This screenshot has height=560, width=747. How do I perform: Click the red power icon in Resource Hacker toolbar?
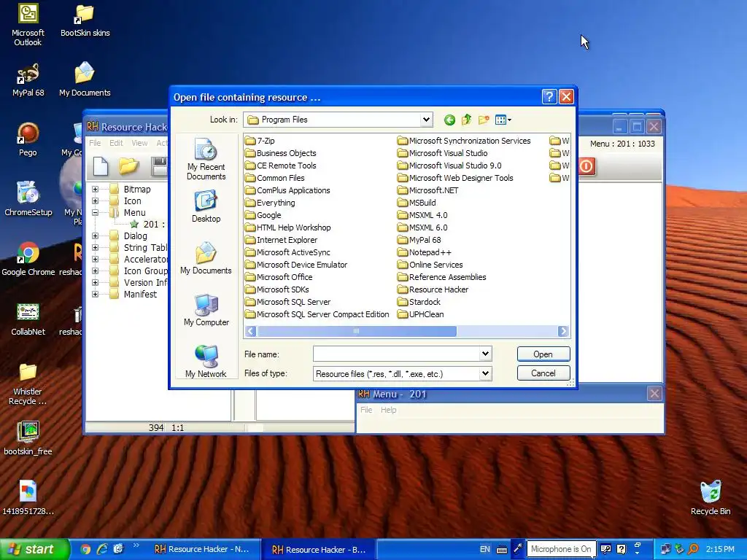coord(587,166)
